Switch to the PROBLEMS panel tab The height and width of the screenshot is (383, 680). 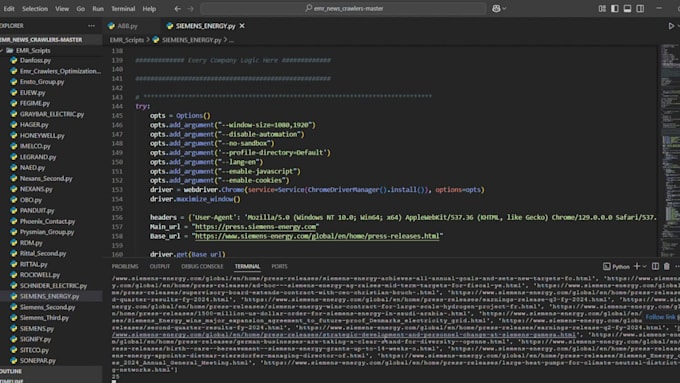tap(125, 266)
